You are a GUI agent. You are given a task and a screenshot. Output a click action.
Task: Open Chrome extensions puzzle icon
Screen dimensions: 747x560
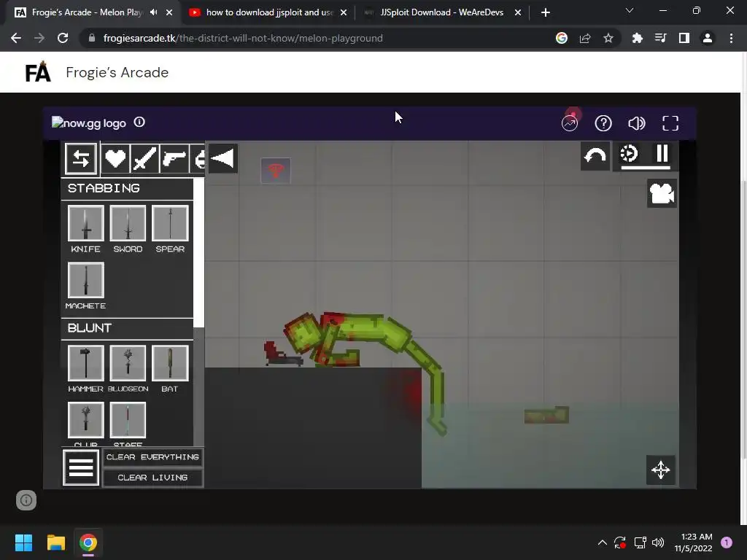click(637, 38)
